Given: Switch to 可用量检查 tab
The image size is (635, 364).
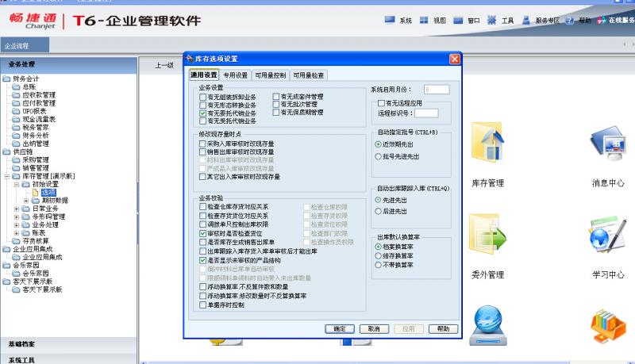Looking at the screenshot, I should click(308, 75).
